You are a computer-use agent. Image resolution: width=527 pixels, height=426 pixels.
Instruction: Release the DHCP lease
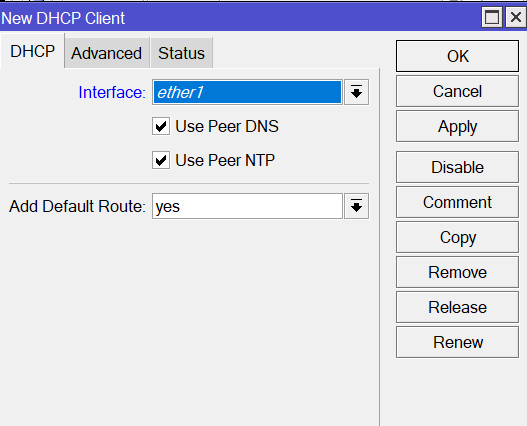pos(457,307)
